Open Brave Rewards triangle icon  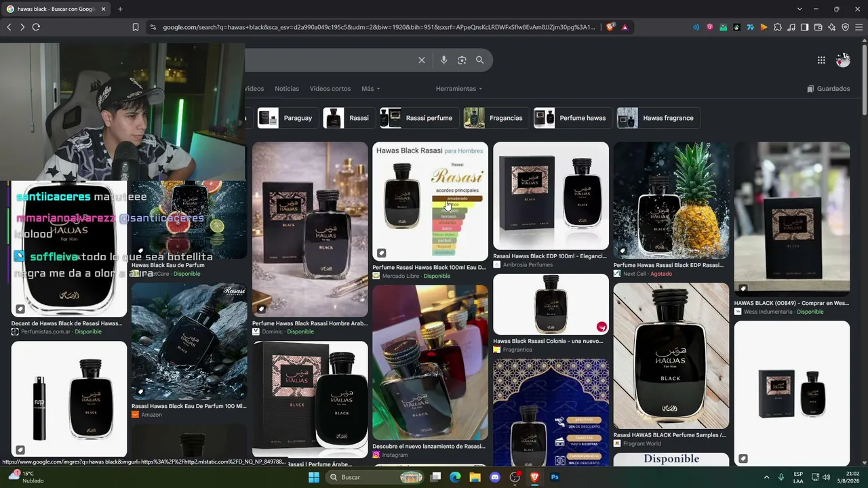pos(625,27)
